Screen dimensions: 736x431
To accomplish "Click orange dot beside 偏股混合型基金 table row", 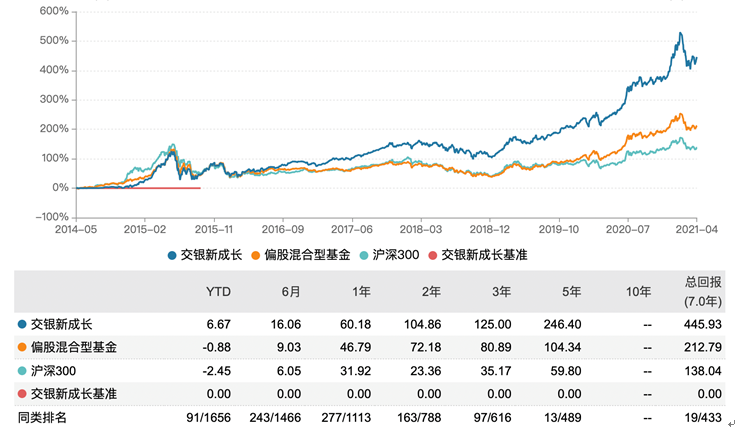I will (22, 347).
